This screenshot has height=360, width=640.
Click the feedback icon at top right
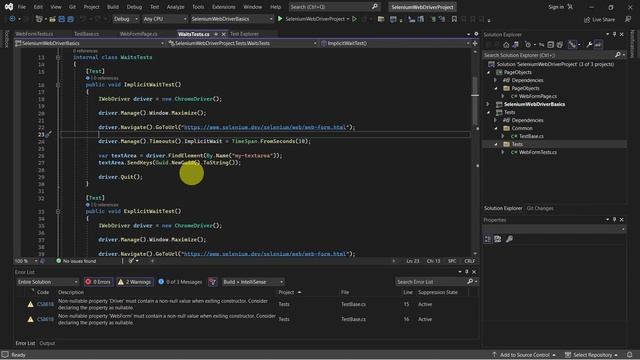628,19
